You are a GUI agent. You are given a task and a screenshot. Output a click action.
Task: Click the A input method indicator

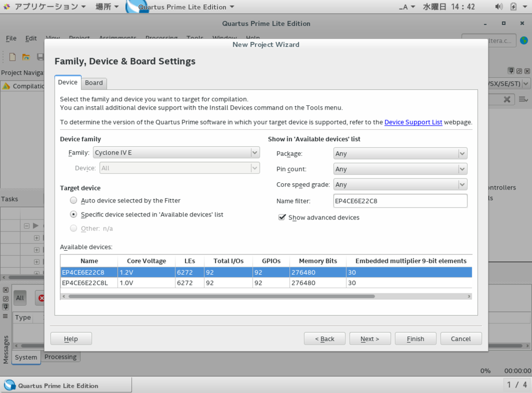[x=407, y=7]
